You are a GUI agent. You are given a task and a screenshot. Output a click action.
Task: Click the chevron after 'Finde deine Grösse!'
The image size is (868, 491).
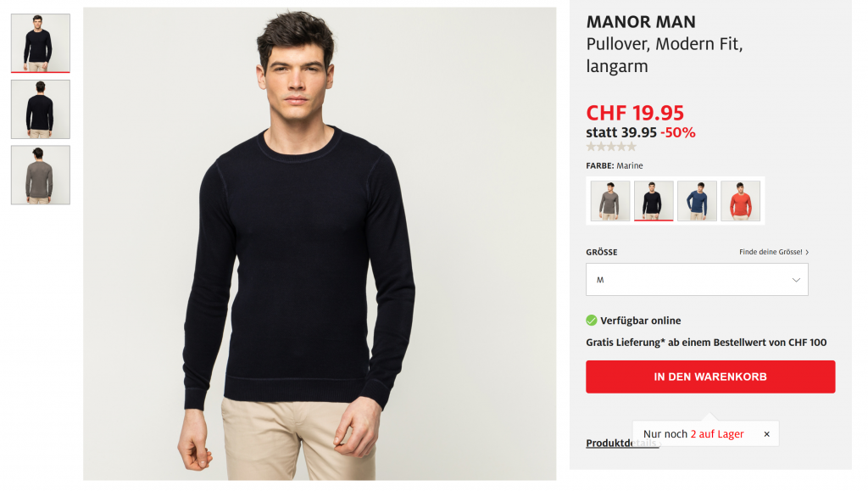pos(807,253)
